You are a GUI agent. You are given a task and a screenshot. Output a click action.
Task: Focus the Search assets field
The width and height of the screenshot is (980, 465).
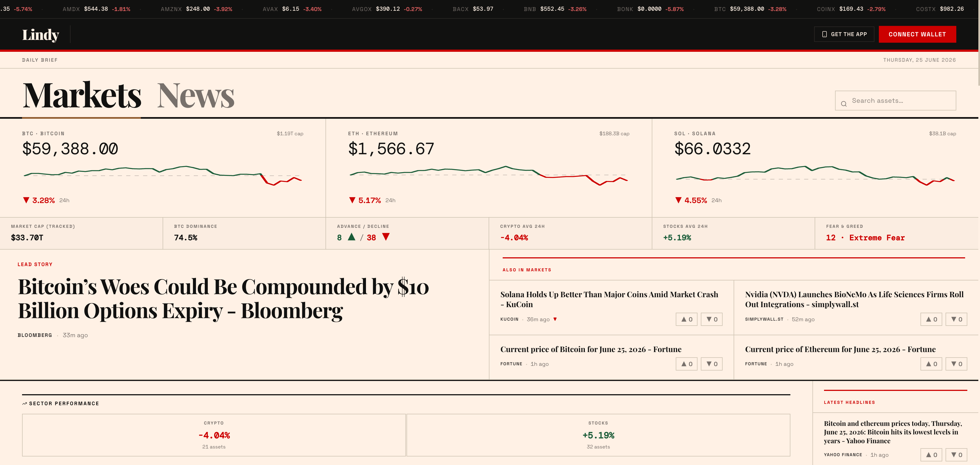coord(895,101)
